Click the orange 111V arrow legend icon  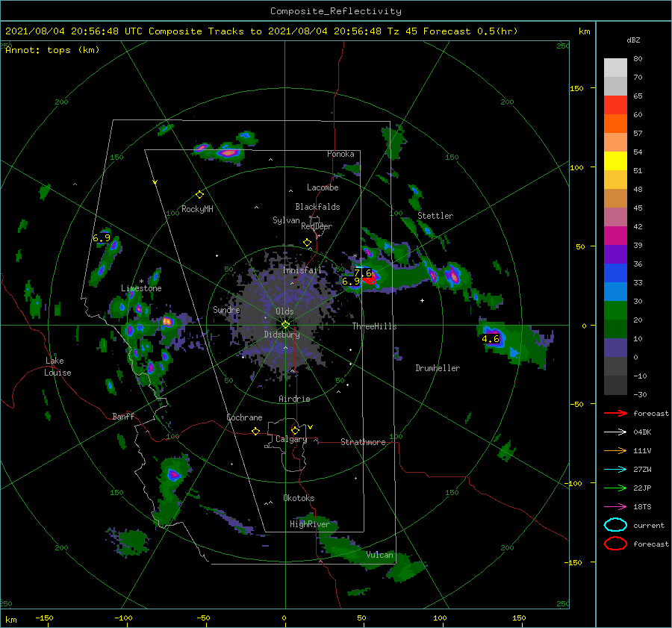615,450
